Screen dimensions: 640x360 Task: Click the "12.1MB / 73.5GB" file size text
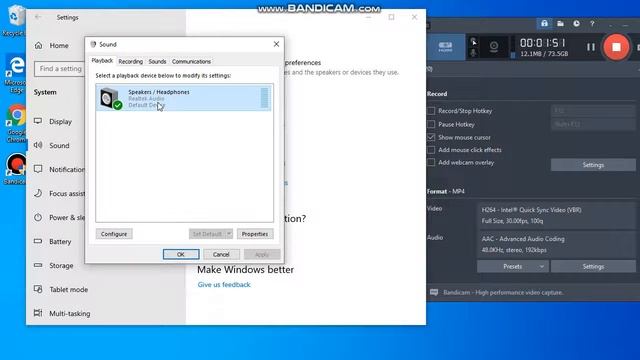coord(544,54)
